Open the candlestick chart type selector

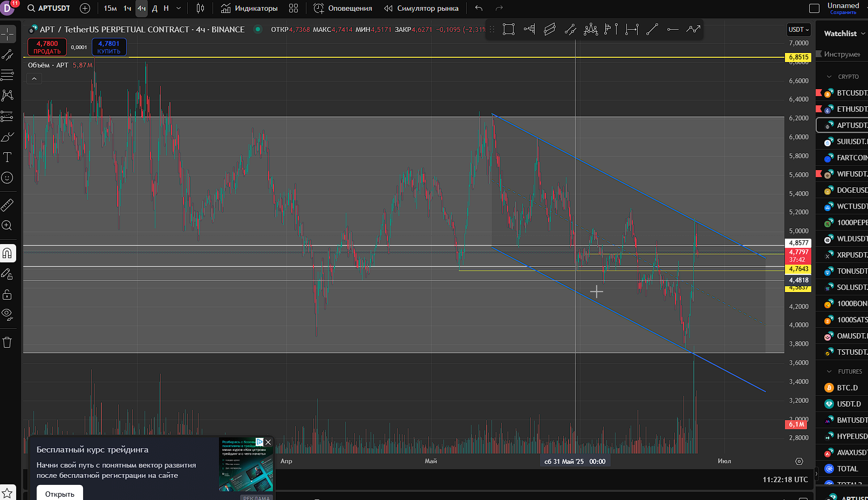click(x=200, y=8)
